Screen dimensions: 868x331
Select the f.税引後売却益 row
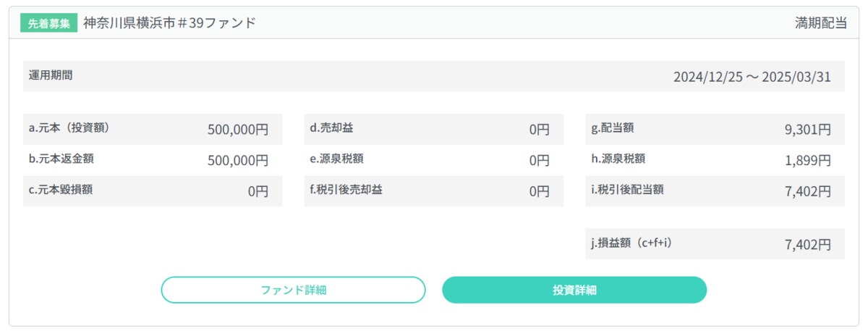[433, 191]
